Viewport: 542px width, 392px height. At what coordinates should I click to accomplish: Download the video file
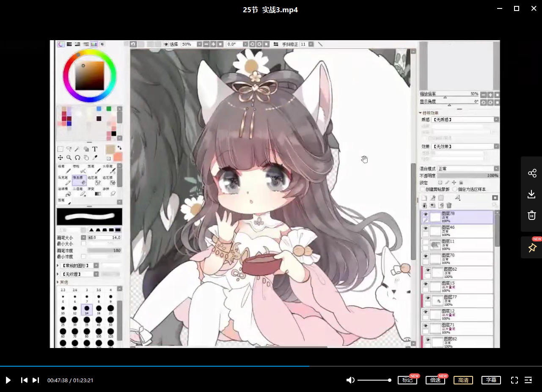coord(532,194)
